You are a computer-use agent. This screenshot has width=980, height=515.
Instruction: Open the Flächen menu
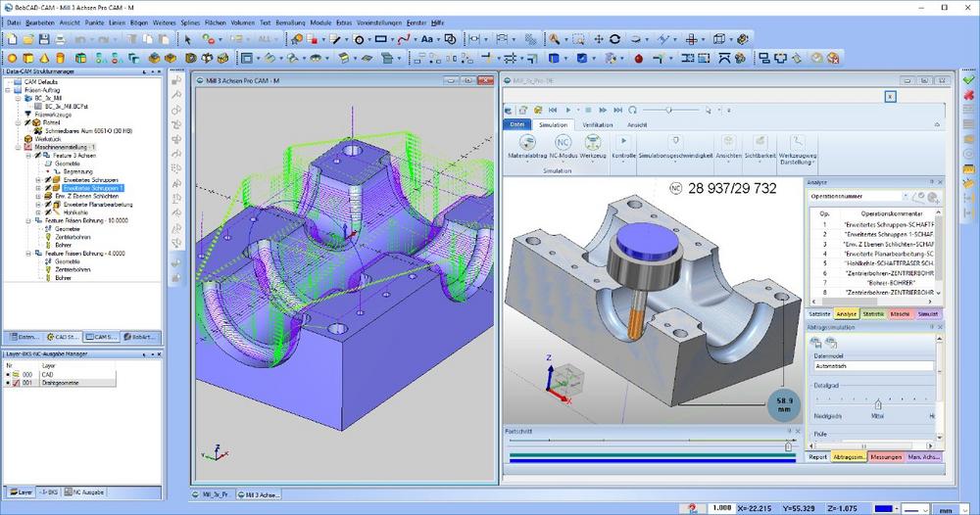(215, 23)
